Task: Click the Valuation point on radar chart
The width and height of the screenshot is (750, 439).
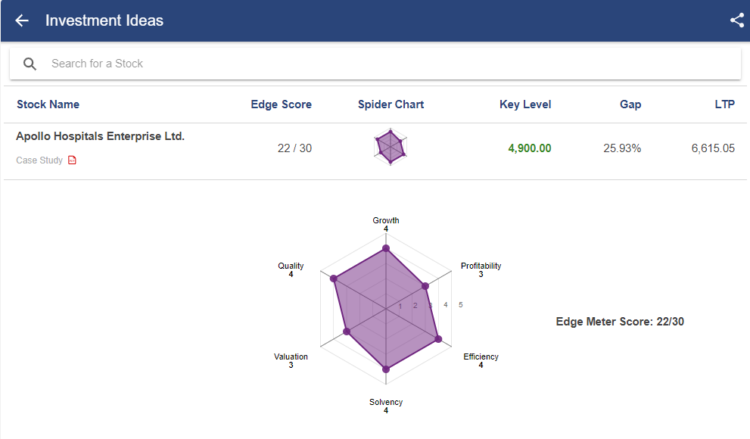Action: [347, 331]
